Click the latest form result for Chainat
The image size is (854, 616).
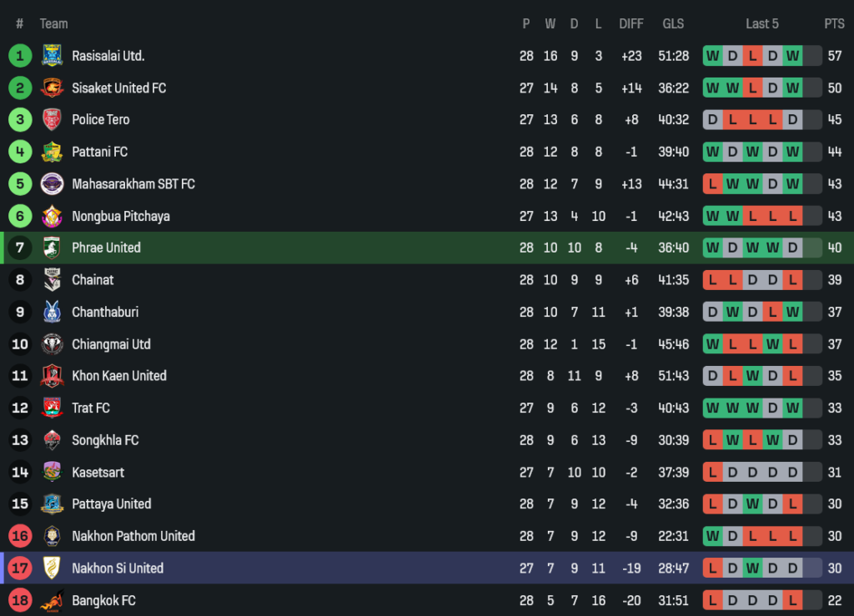pyautogui.click(x=792, y=280)
